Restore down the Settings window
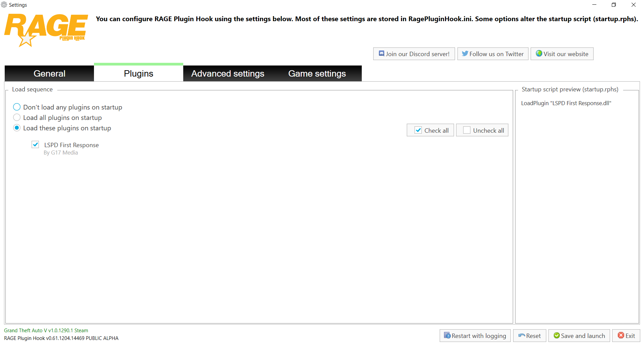Viewport: 644px width, 345px height. 614,5
